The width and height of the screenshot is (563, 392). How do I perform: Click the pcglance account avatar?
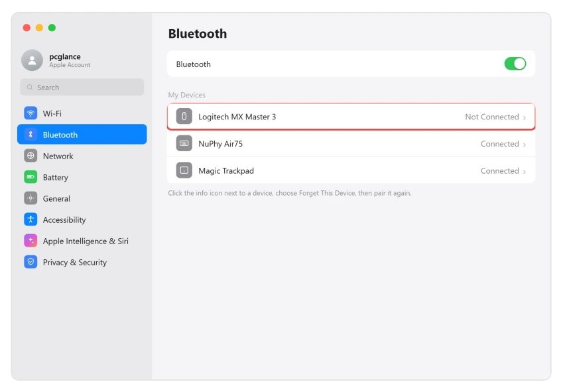[x=32, y=60]
